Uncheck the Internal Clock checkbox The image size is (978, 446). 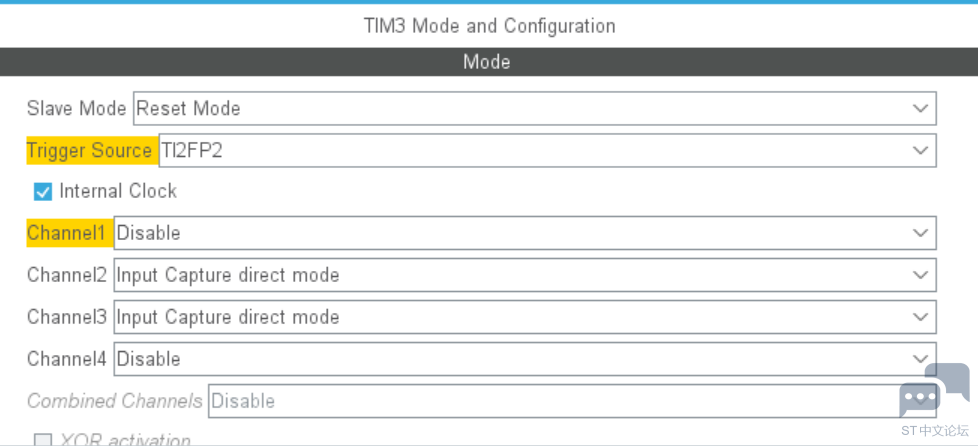43,192
